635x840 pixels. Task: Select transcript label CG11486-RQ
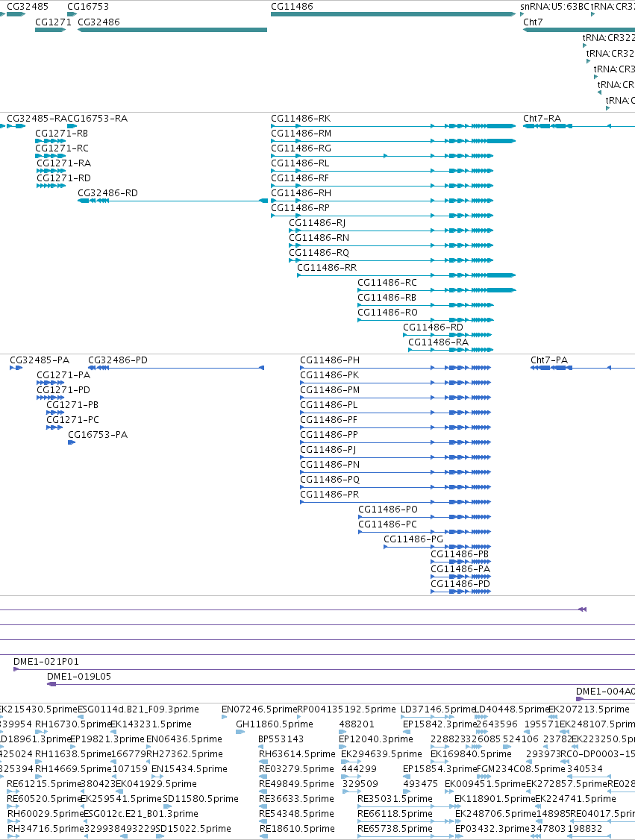(x=319, y=253)
